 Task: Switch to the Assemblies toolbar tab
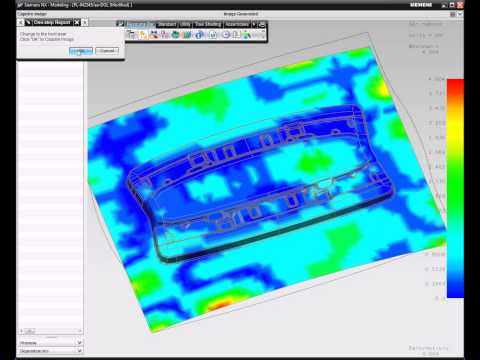pyautogui.click(x=237, y=24)
